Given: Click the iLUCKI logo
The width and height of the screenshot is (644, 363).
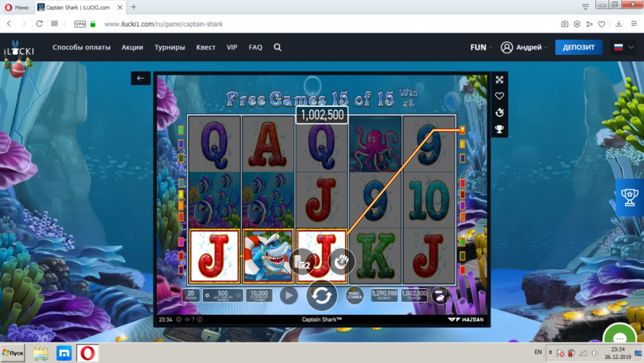Looking at the screenshot, I should pyautogui.click(x=19, y=50).
